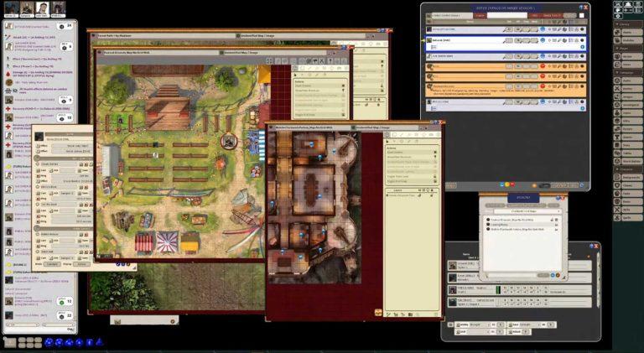Click roll button next to Ability DC field
Screen dimensions: 644x353
[x=501, y=324]
